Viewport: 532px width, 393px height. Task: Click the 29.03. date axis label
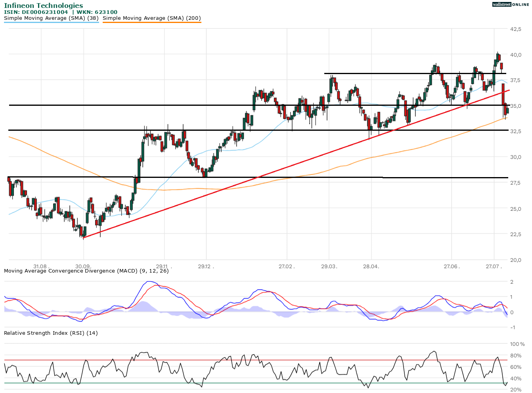coord(329,266)
